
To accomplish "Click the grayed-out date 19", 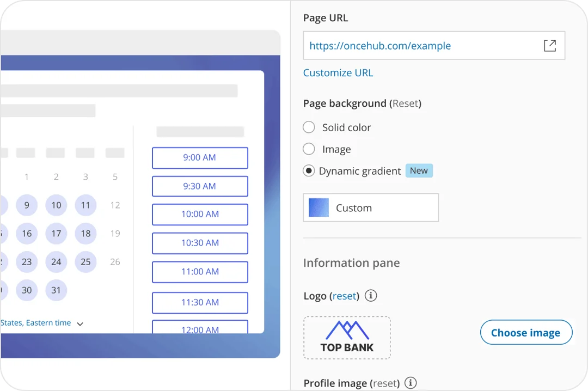I will (115, 234).
